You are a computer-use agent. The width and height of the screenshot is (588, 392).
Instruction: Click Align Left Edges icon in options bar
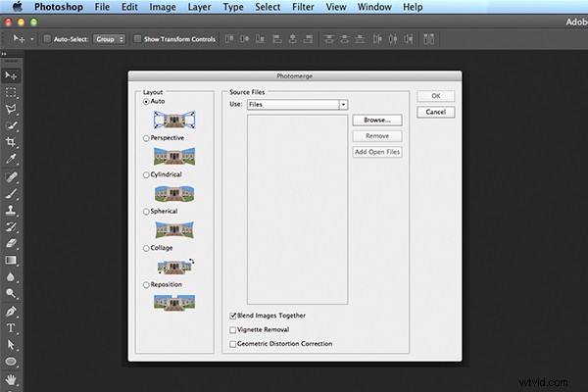coord(277,38)
